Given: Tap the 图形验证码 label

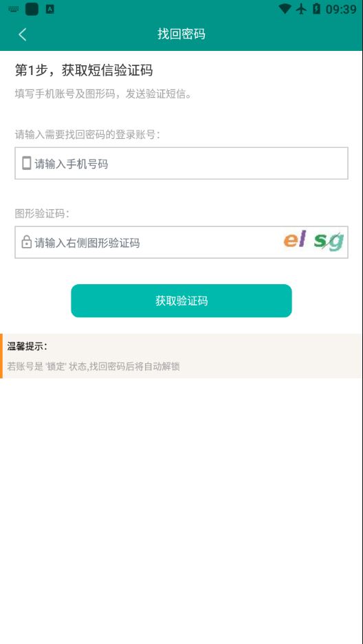Looking at the screenshot, I should click(x=42, y=213).
